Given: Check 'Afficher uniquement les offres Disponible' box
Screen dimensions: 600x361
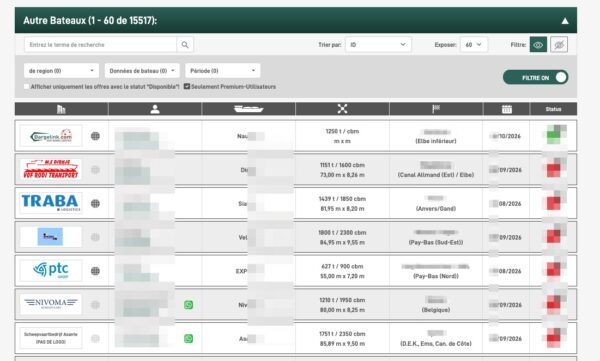Looking at the screenshot, I should click(26, 87).
